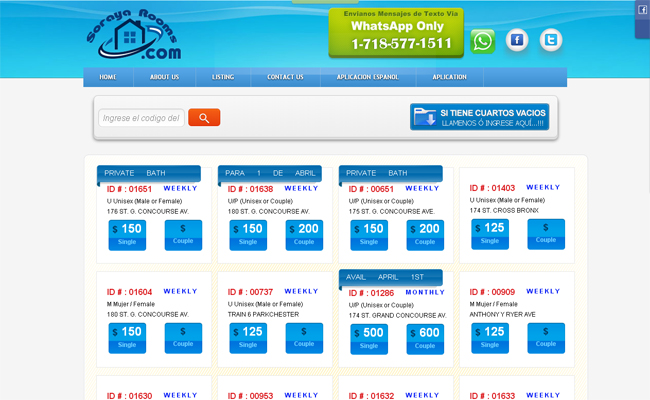Open the HOME menu item
The height and width of the screenshot is (400, 650).
click(x=108, y=77)
